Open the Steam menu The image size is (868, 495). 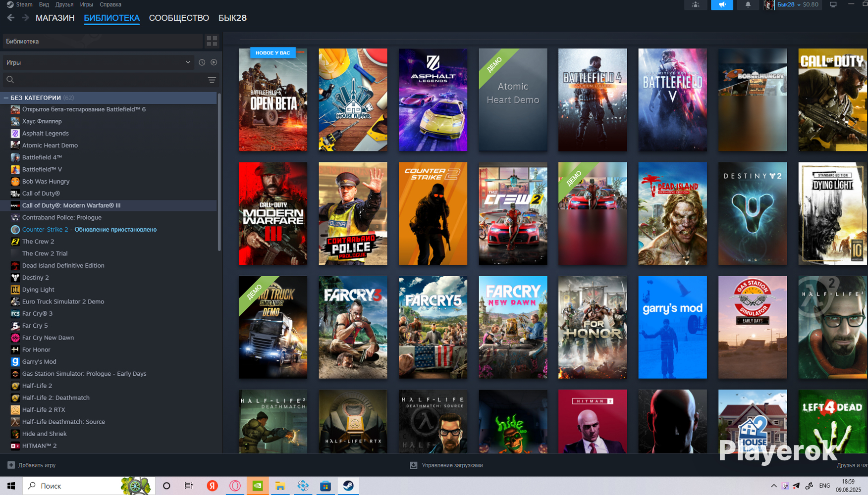click(x=20, y=4)
